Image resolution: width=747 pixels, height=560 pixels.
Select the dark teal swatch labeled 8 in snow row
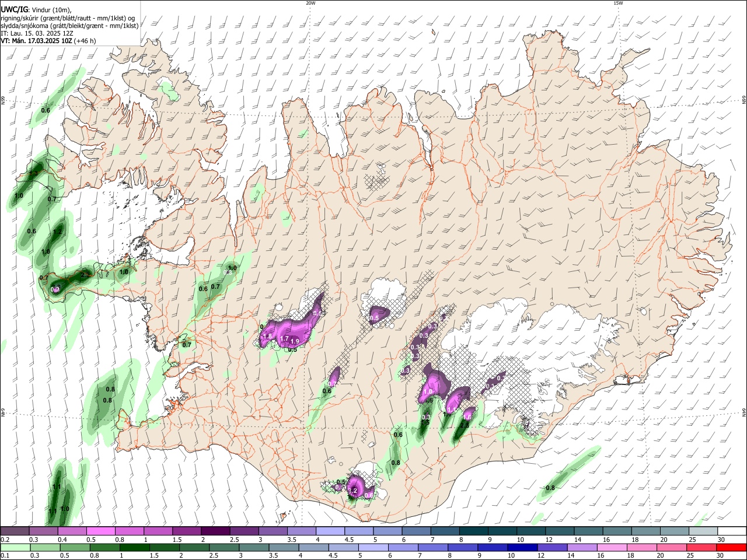click(x=473, y=531)
